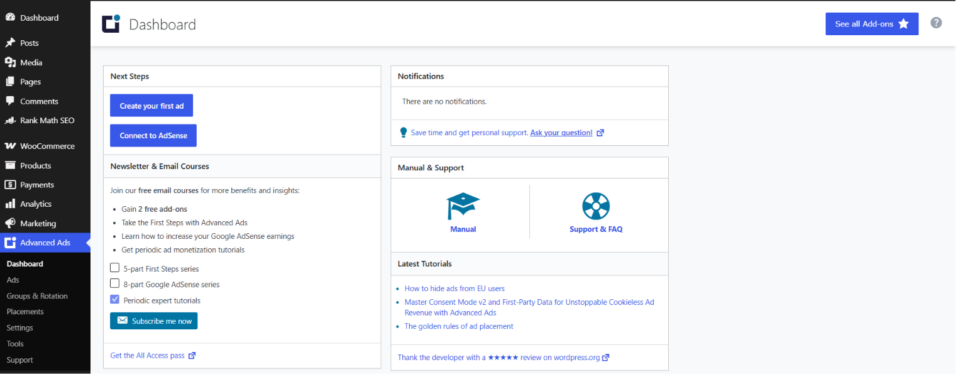Click the Support & FAQ text link
Image resolution: width=956 pixels, height=374 pixels.
pyautogui.click(x=596, y=229)
